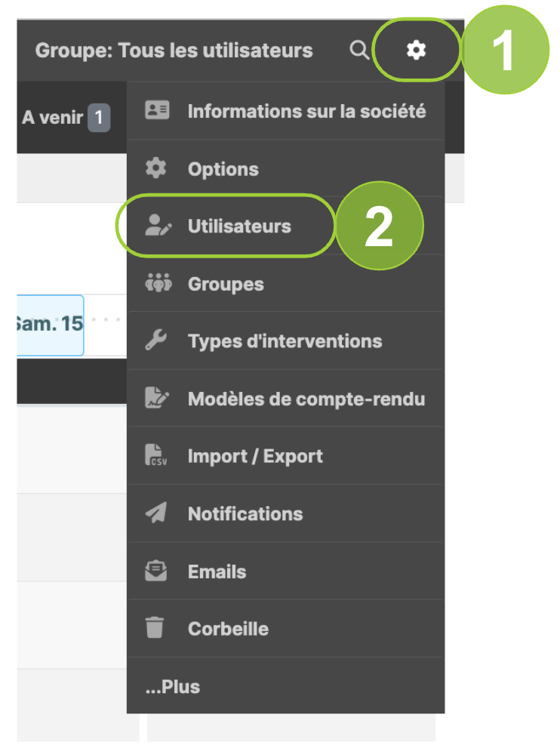Click the trash can Corbeille icon
The height and width of the screenshot is (746, 560).
155,627
